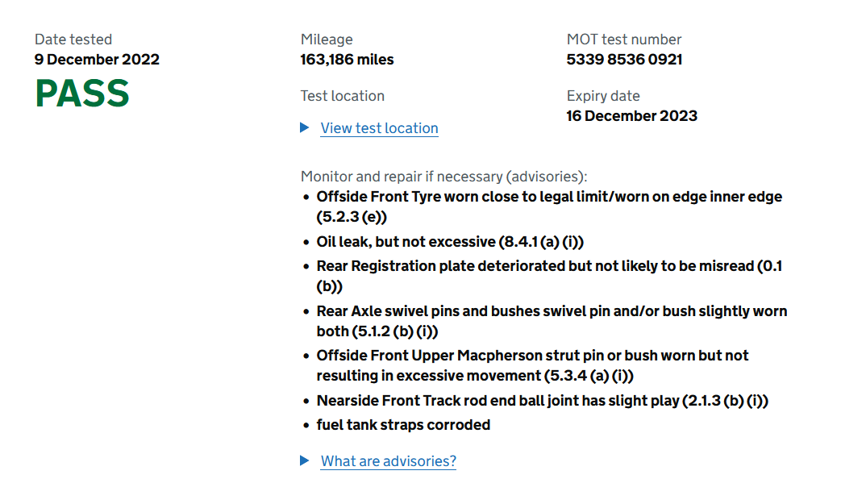Select the MOT test number 5339 8536 0921

click(624, 59)
